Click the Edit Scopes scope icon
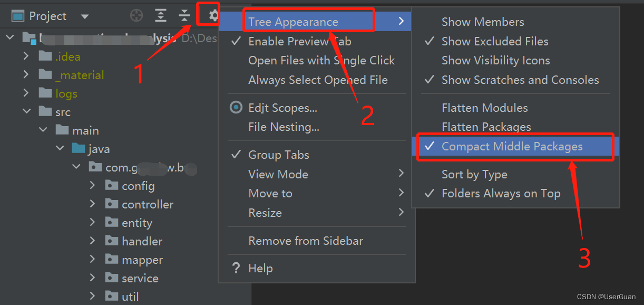644x305 pixels. click(x=236, y=107)
